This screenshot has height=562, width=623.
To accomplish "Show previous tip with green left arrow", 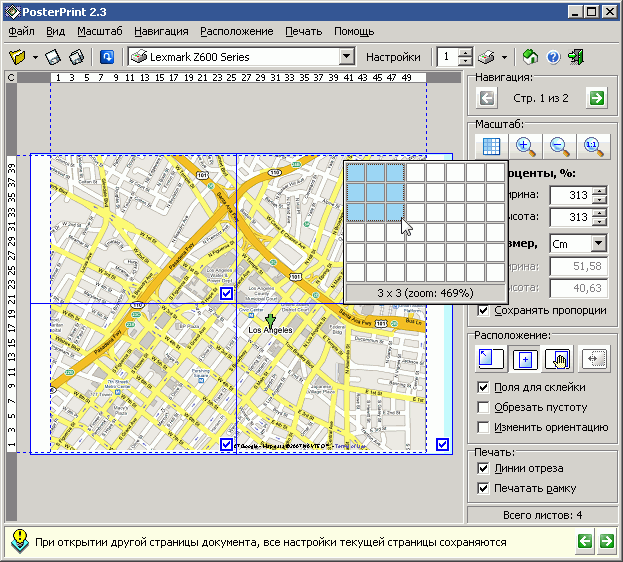I will 585,541.
